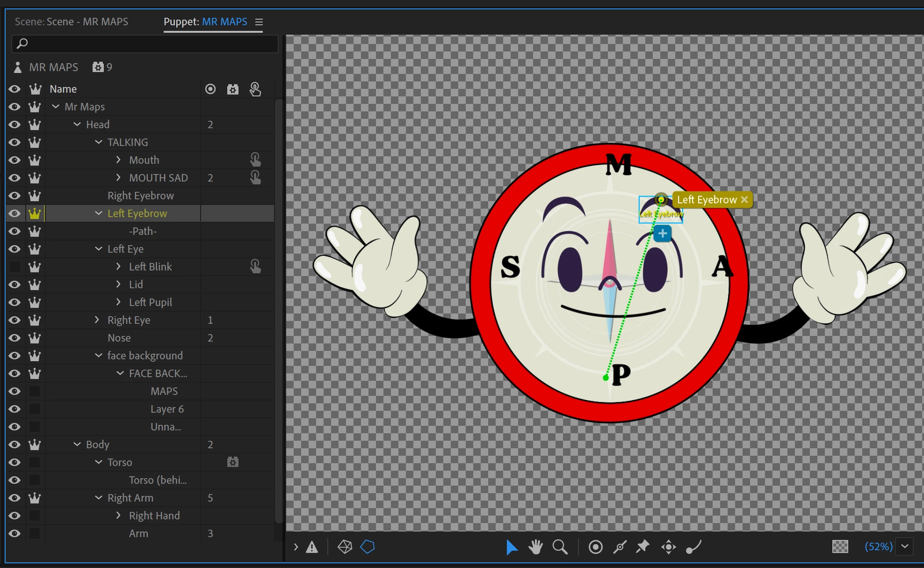Click the warning triangle icon
The image size is (924, 568).
point(312,547)
